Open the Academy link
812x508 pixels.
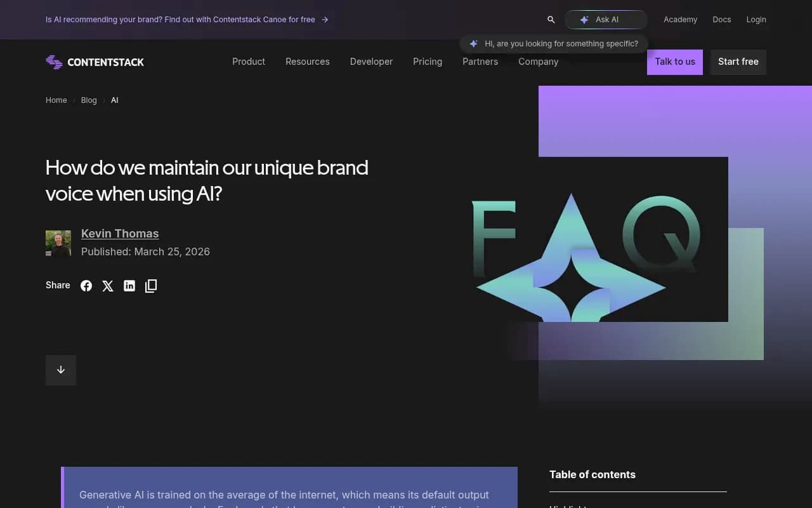pos(680,20)
